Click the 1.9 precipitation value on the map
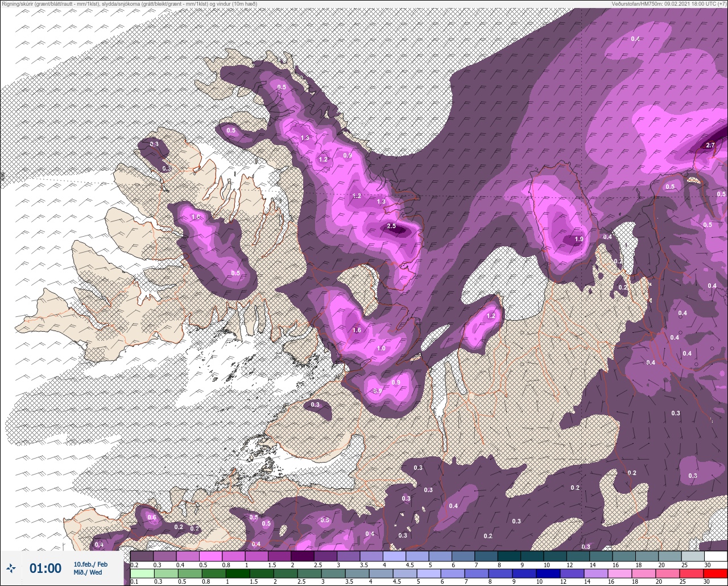The image size is (728, 586). 579,240
